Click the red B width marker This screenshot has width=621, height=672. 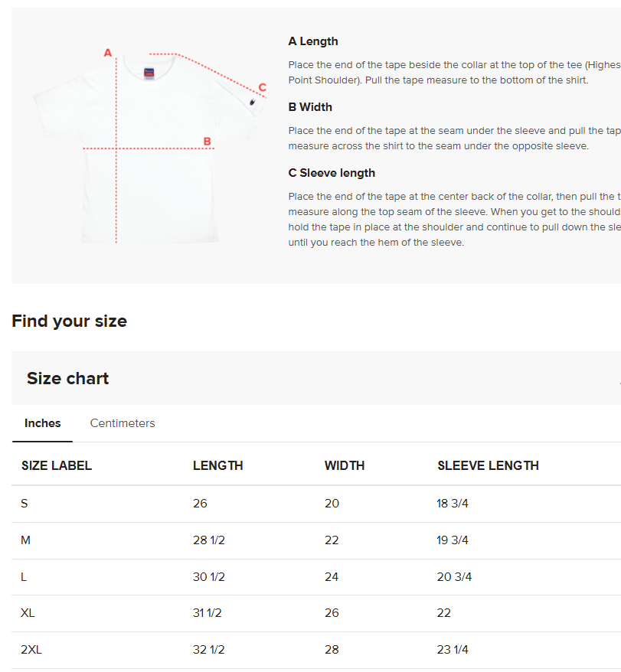(x=207, y=142)
